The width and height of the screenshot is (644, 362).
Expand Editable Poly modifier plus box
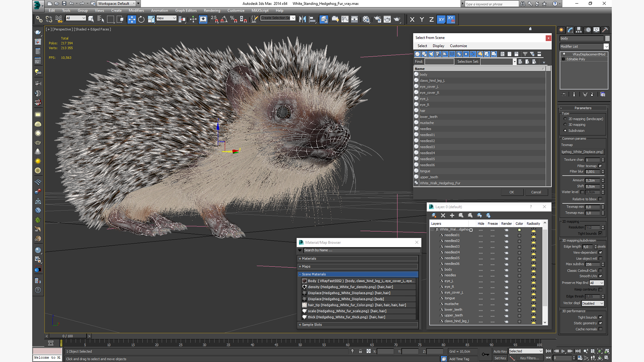563,59
